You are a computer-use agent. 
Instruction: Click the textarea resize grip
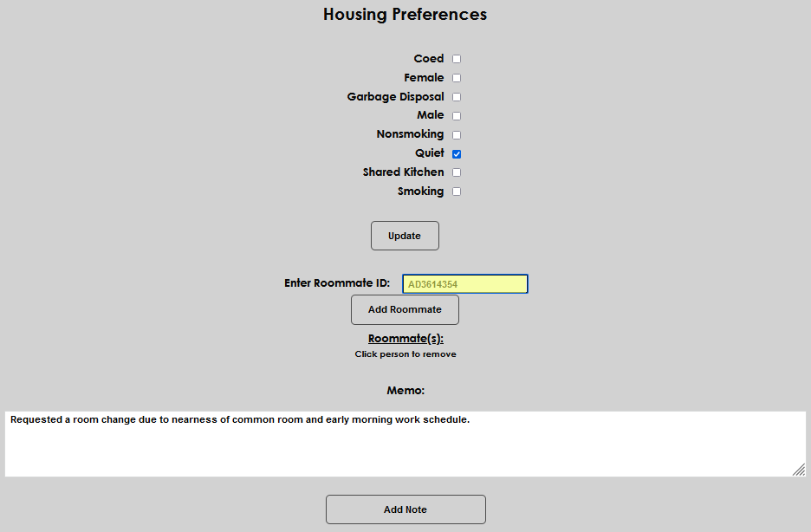coord(798,470)
